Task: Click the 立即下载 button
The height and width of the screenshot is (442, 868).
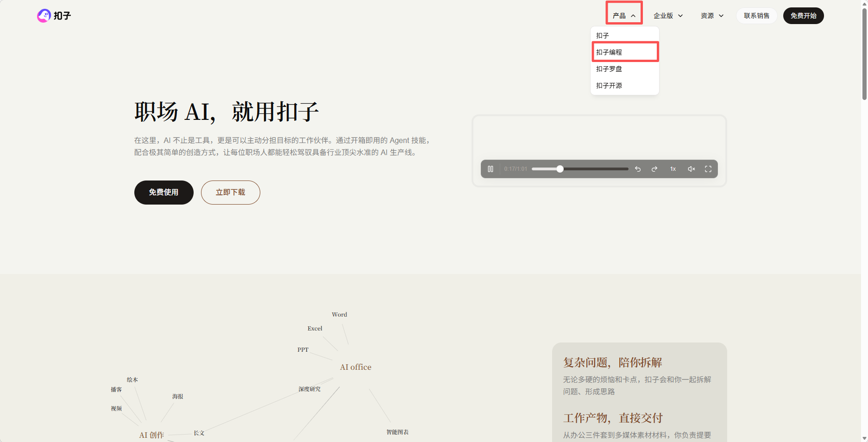Action: [x=231, y=193]
